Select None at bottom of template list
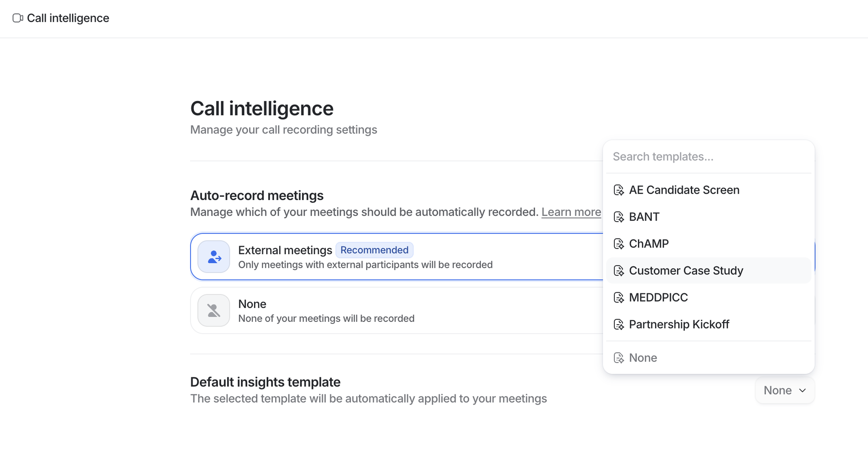This screenshot has width=868, height=466. pos(643,358)
